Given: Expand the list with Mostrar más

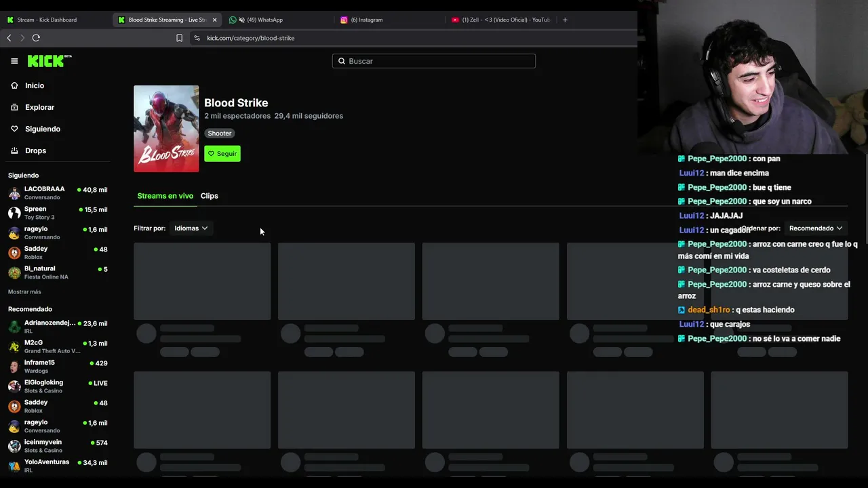Looking at the screenshot, I should click(24, 292).
